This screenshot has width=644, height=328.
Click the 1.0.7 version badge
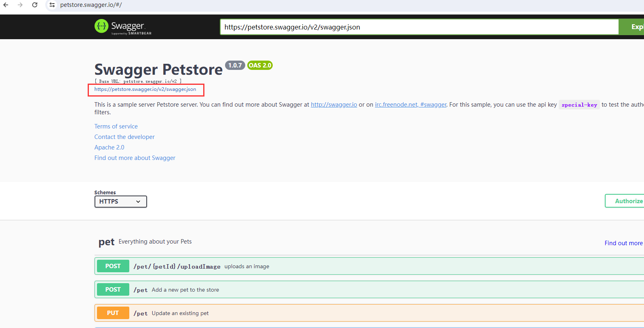point(235,65)
